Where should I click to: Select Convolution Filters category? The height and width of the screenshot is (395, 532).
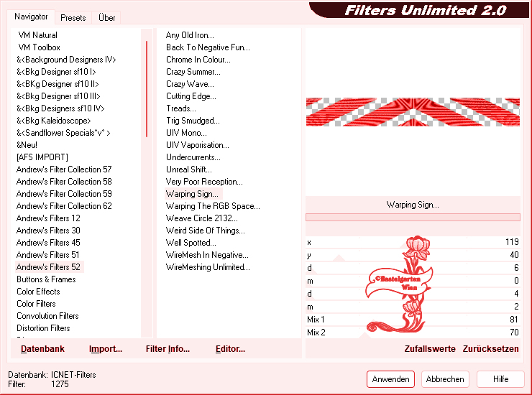tap(47, 316)
